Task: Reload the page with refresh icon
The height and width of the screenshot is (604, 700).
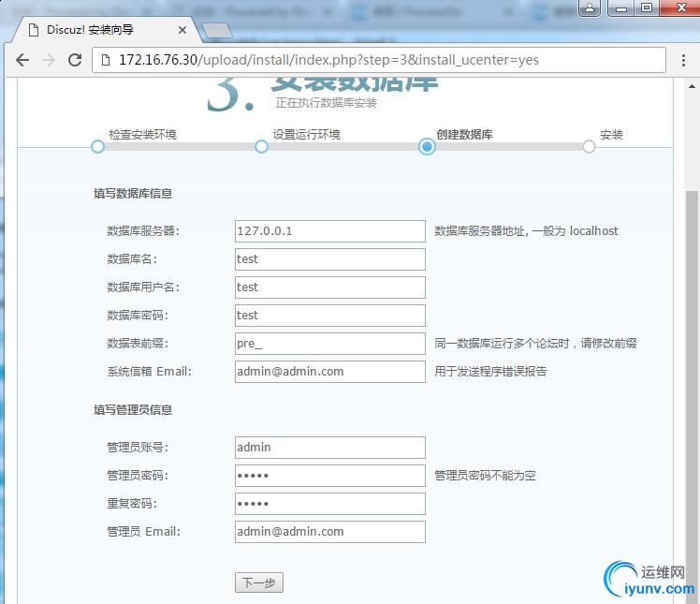Action: coord(75,60)
